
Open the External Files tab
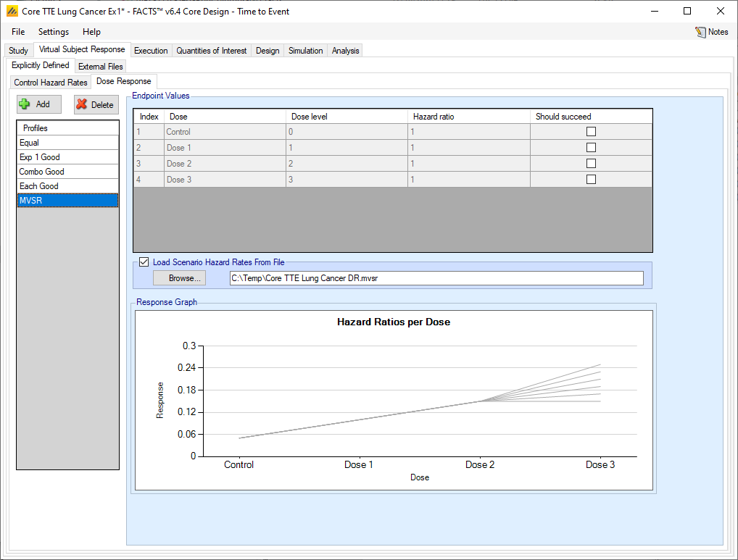(x=101, y=67)
